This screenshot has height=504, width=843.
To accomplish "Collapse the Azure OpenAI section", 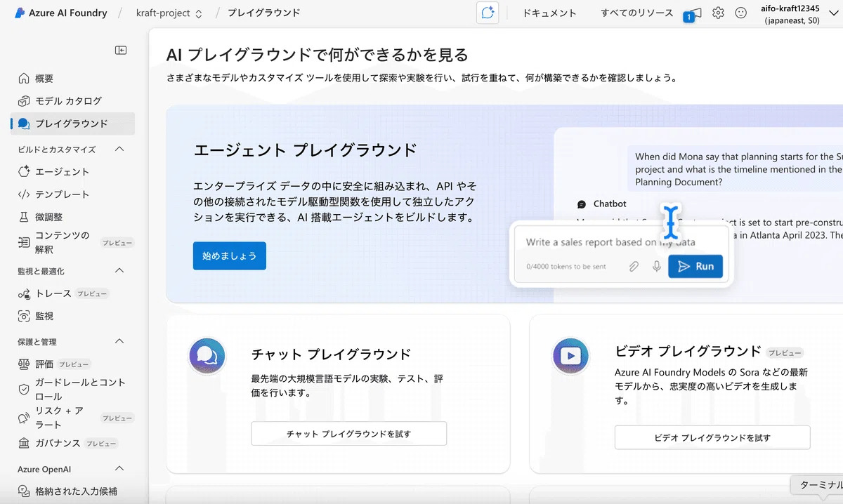I will (x=119, y=469).
